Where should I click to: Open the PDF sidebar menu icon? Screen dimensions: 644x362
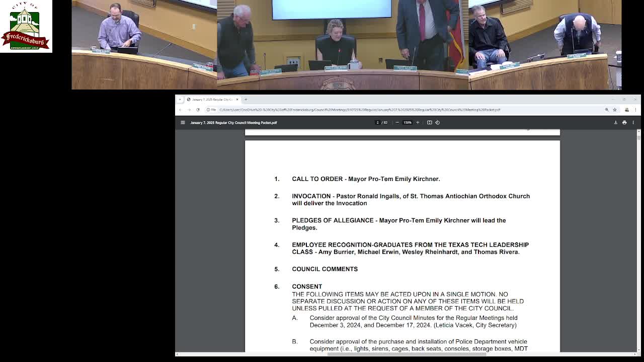183,122
